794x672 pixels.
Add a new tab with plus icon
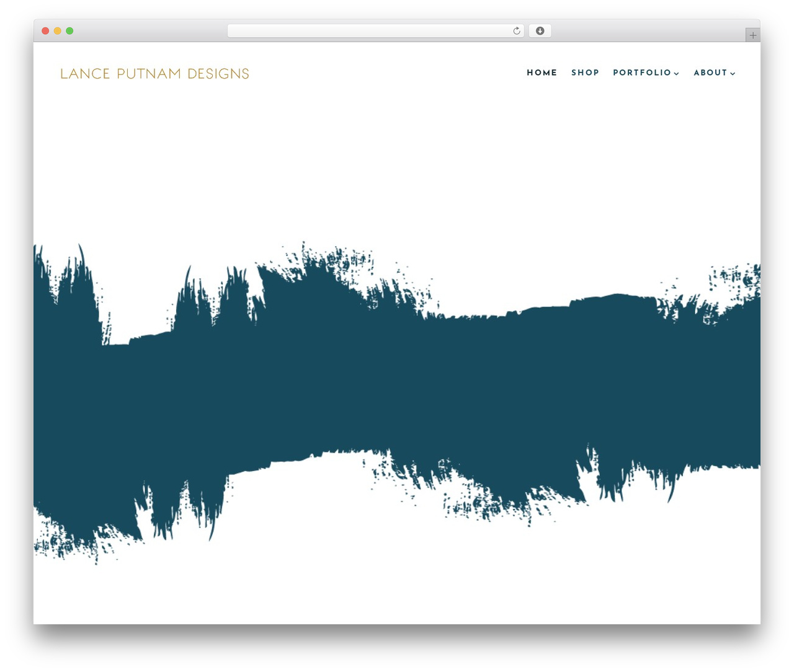pyautogui.click(x=752, y=35)
